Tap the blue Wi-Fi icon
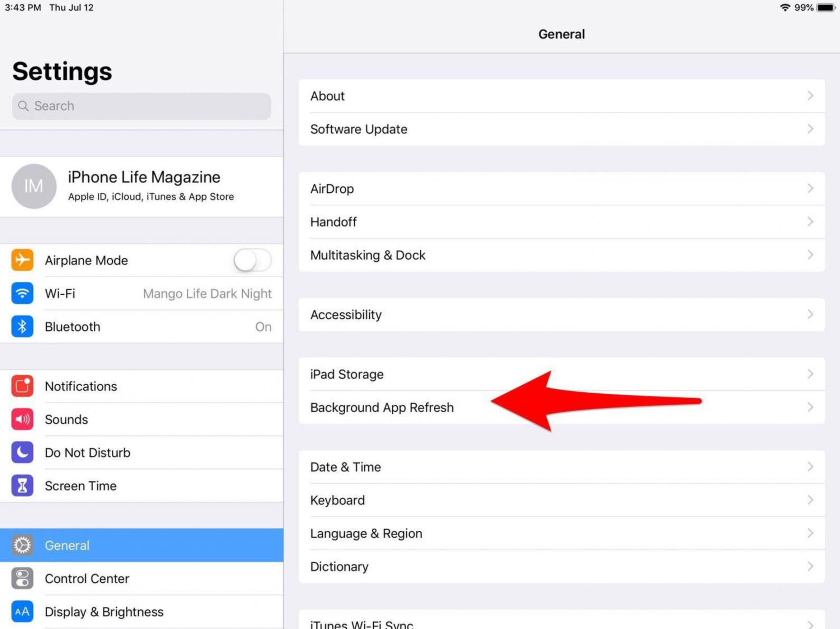840x629 pixels. coord(22,293)
